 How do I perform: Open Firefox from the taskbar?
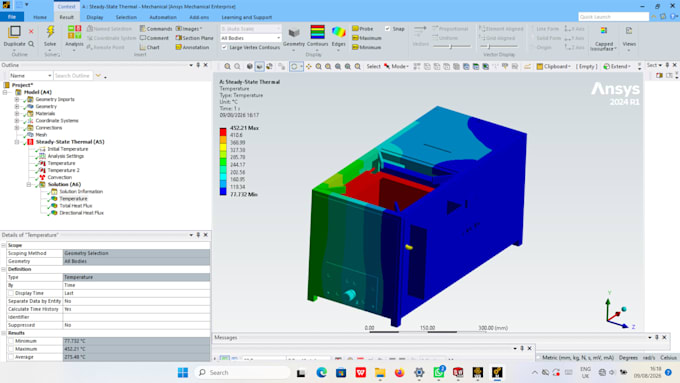click(x=399, y=373)
